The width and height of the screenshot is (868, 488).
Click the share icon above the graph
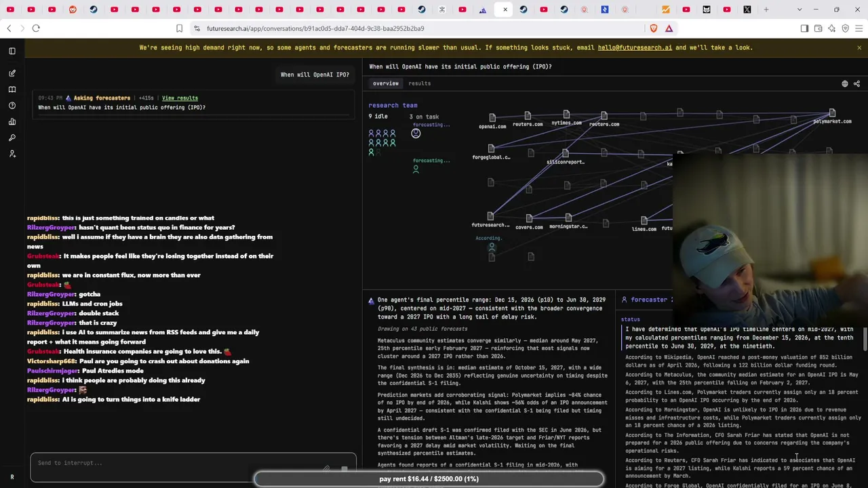(856, 84)
